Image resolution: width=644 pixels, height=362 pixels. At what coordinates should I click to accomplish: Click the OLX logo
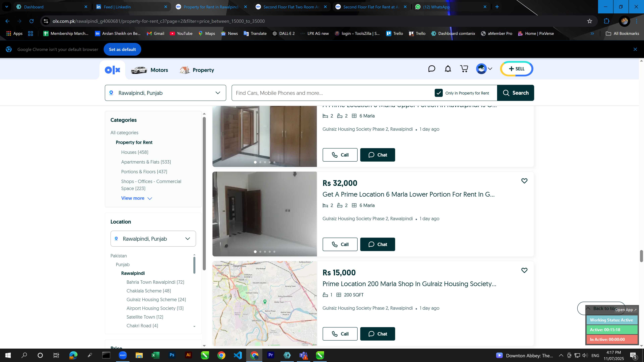point(113,70)
